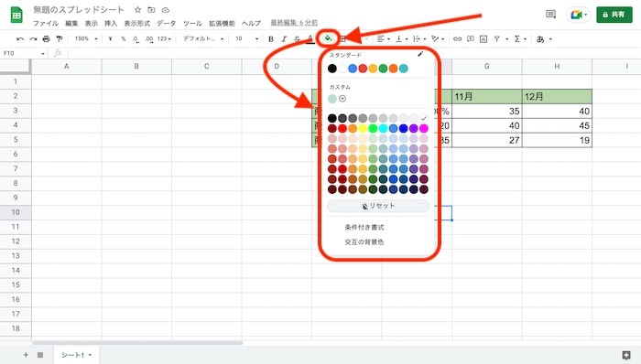Click the リセット button
641x364 pixels.
pos(378,206)
